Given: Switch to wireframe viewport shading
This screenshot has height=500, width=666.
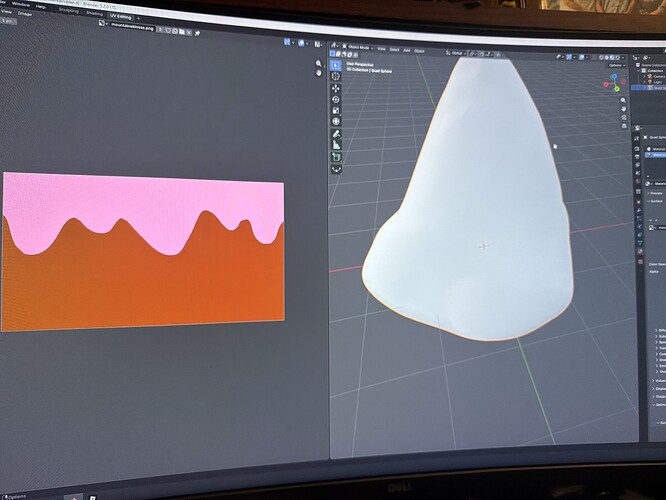Looking at the screenshot, I should click(602, 57).
